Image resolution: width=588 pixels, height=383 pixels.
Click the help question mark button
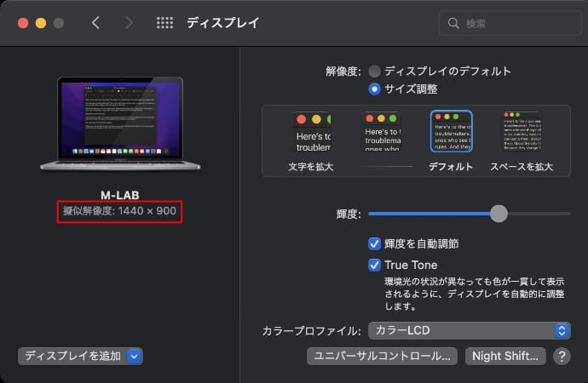pyautogui.click(x=562, y=356)
